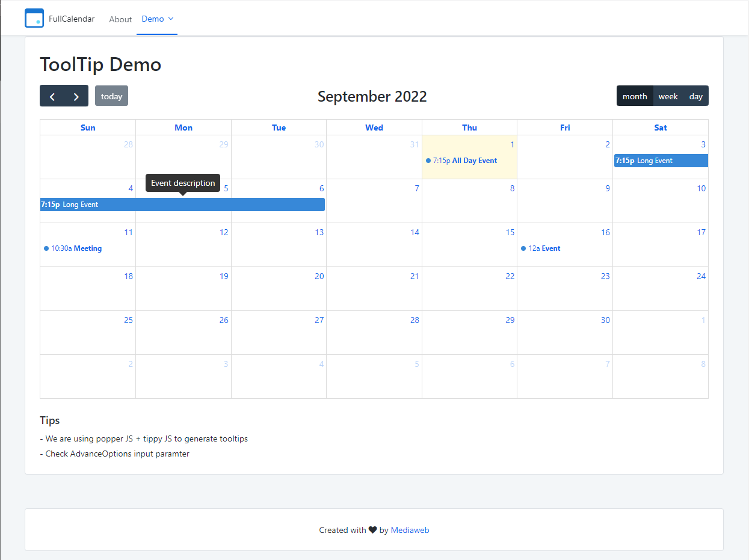The width and height of the screenshot is (749, 560).
Task: Click the Wed column header
Action: tap(374, 128)
